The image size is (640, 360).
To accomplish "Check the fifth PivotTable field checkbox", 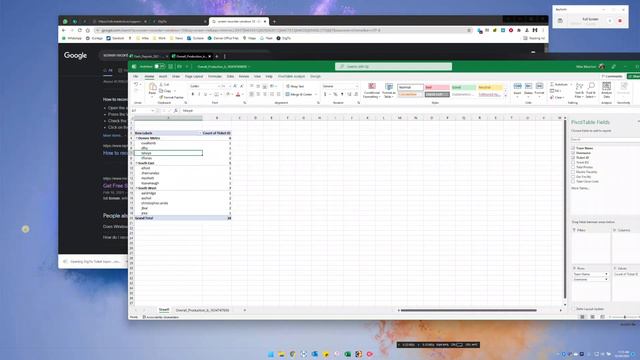I will click(x=573, y=167).
